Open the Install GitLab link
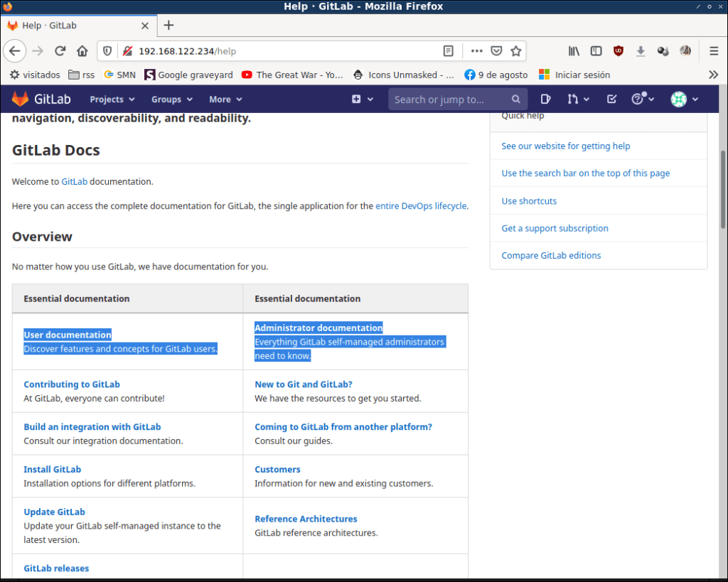The image size is (728, 582). tap(52, 470)
